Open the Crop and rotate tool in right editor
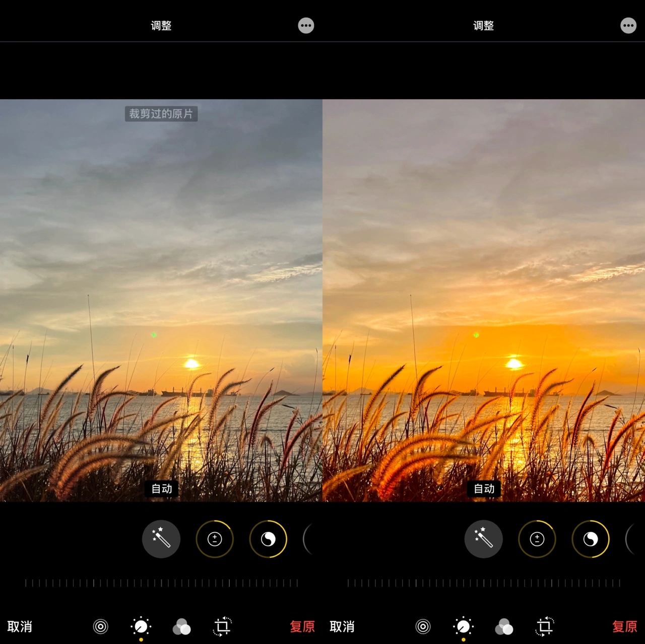 click(545, 627)
